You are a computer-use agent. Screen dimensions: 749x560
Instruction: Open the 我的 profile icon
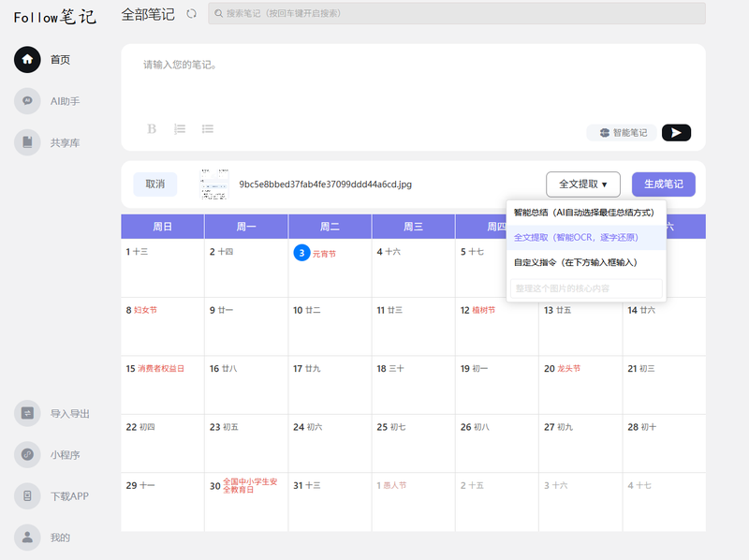(x=27, y=538)
